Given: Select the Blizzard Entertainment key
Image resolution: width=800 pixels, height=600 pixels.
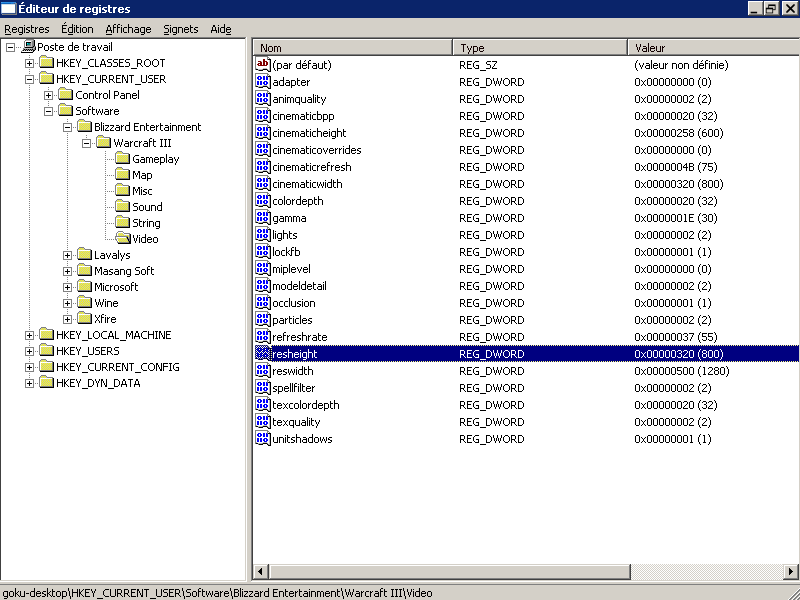Looking at the screenshot, I should pos(147,127).
